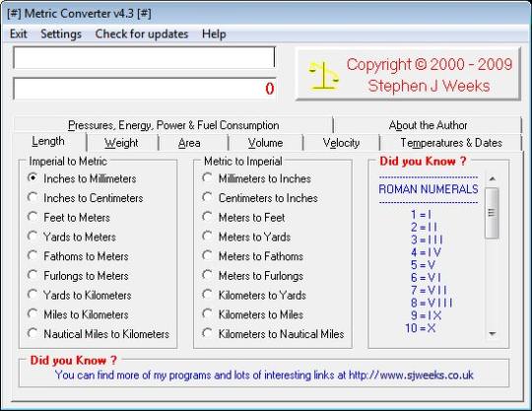
Task: Pick Fathoms to Meters radio button
Action: coord(78,256)
